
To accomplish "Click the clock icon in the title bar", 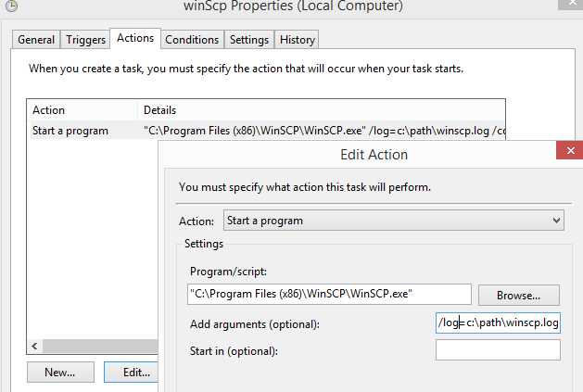I will tap(10, 6).
